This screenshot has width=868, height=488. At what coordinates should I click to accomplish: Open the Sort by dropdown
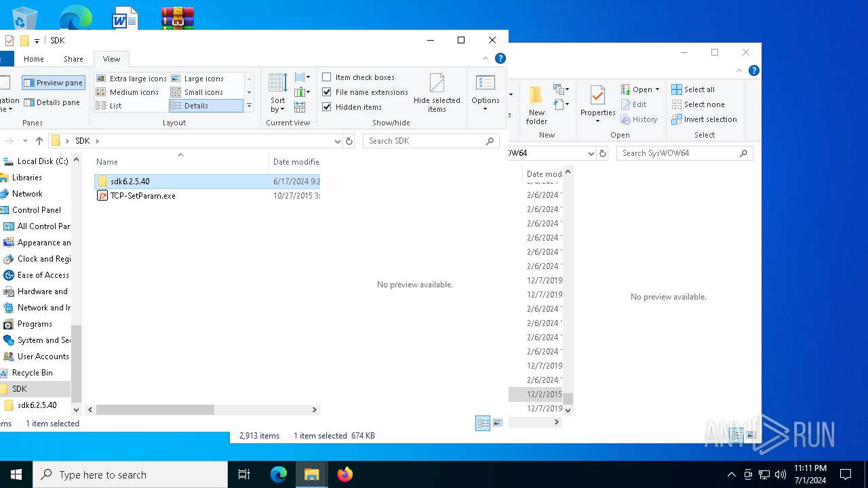click(x=278, y=93)
